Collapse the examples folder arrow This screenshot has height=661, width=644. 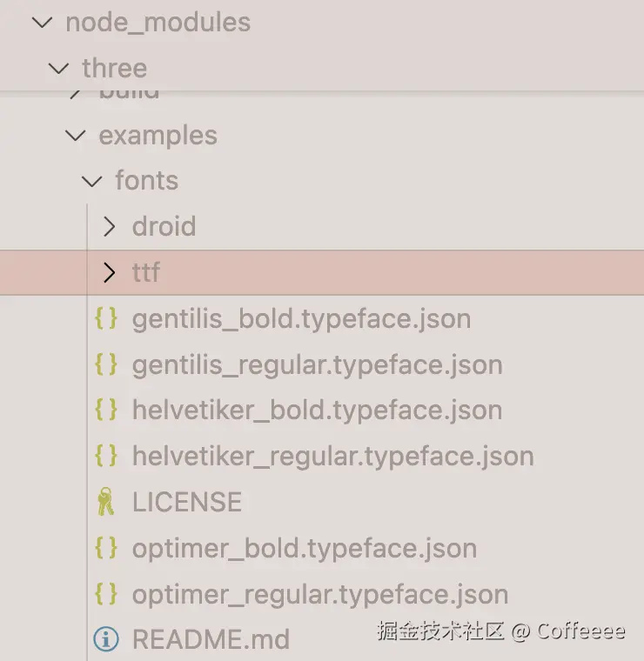point(75,136)
